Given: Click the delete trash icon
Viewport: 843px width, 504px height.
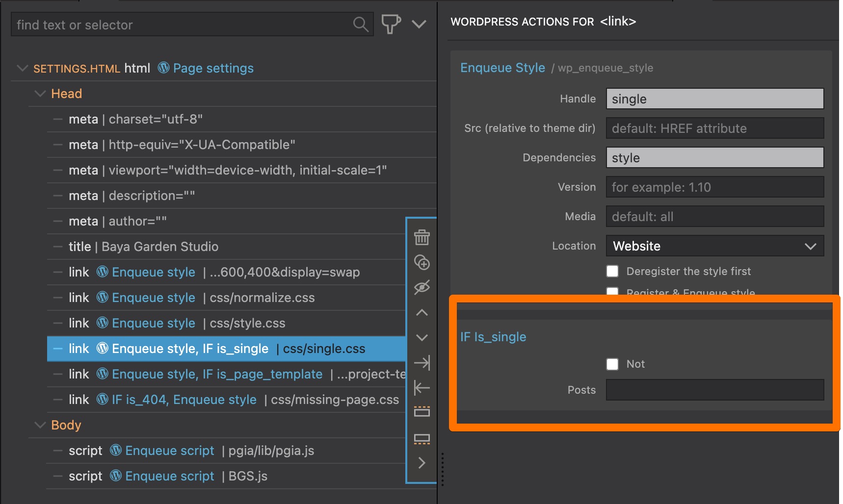Looking at the screenshot, I should click(422, 237).
